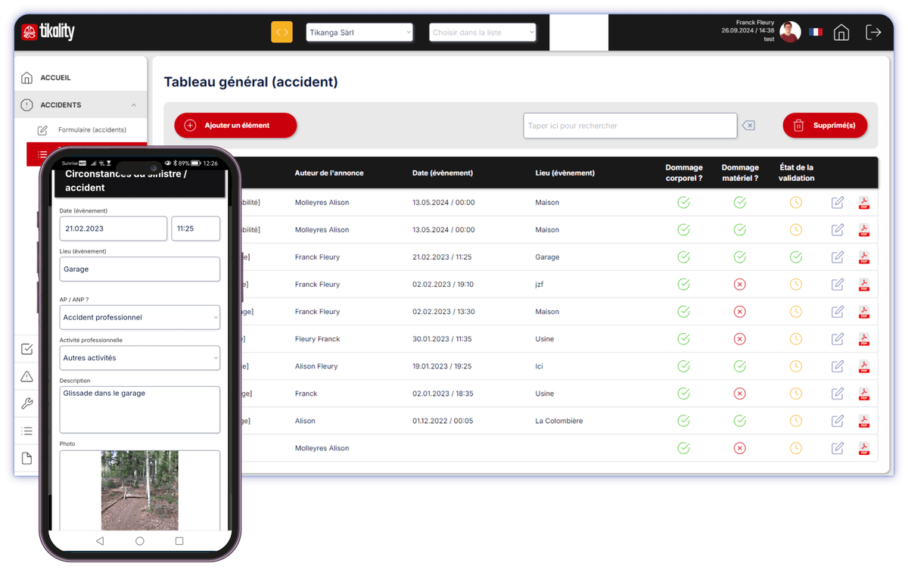Click validation state checkmark for Garage row
Screen dimensions: 908x588
click(x=795, y=257)
